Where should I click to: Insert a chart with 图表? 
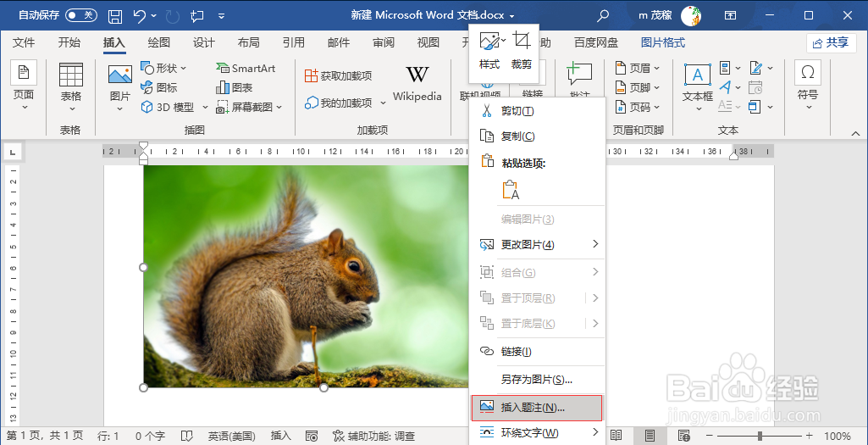point(235,87)
